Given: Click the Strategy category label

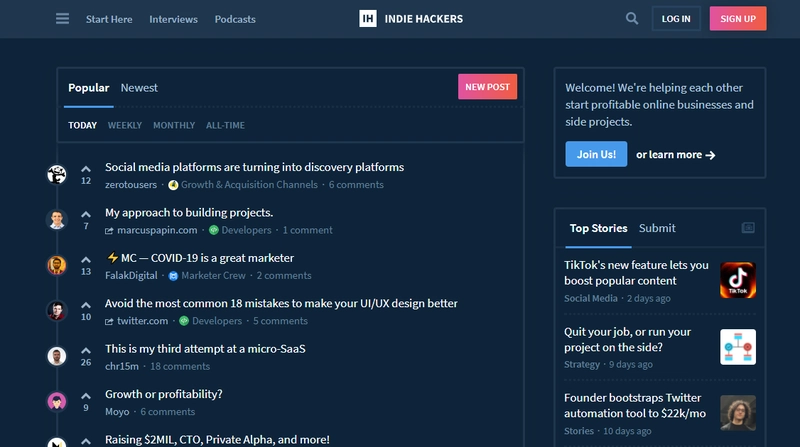Looking at the screenshot, I should (582, 364).
